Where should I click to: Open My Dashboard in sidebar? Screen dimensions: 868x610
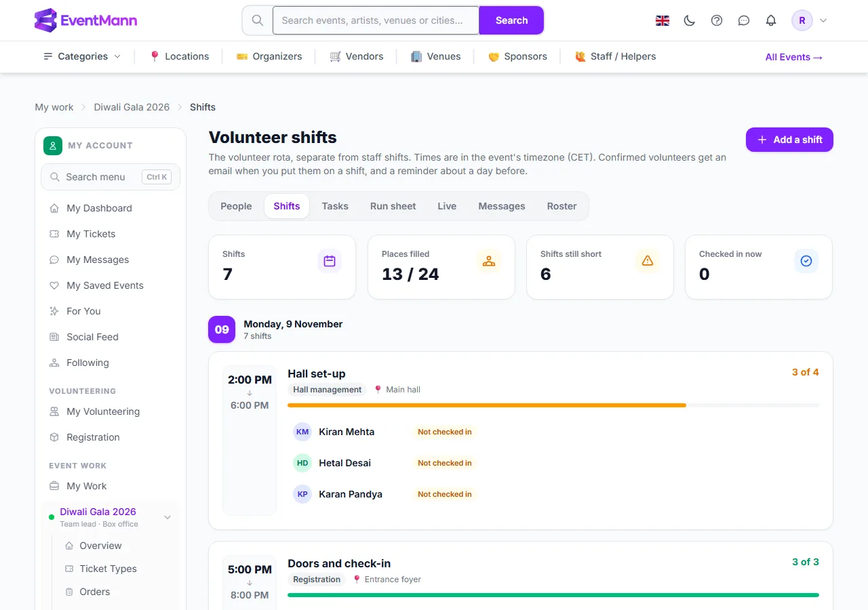[111, 208]
